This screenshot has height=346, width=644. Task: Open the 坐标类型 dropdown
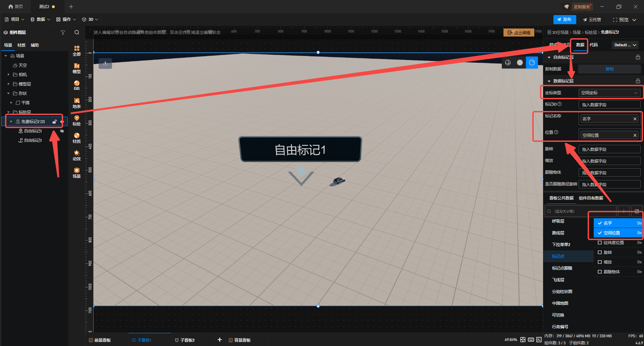point(609,93)
